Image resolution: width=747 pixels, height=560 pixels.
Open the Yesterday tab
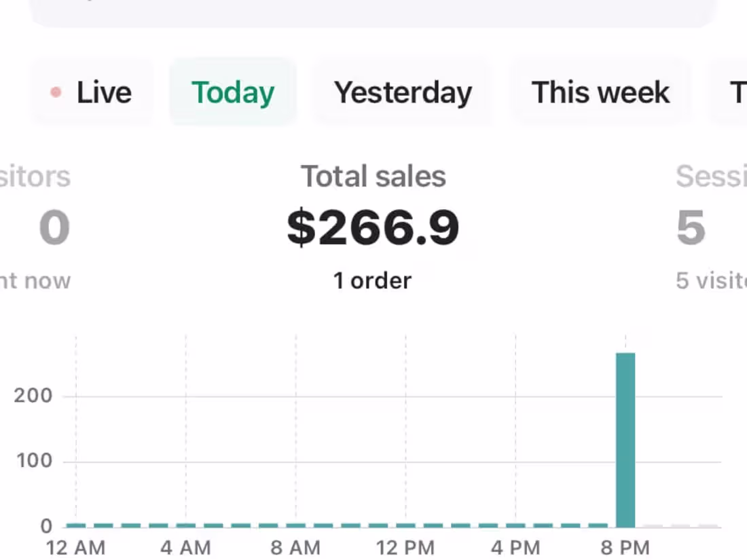(403, 92)
